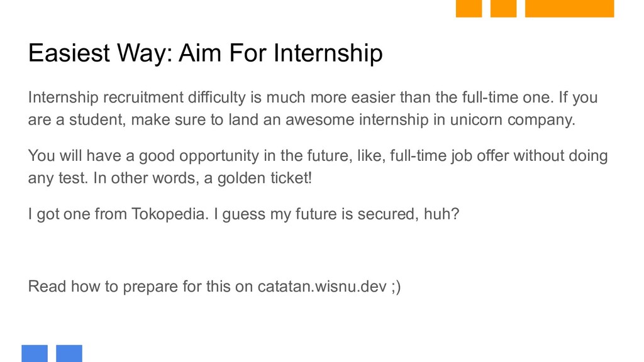Image resolution: width=644 pixels, height=362 pixels.
Task: Click the paragraph starting 'Internship recruitment difficulty'
Action: pos(313,109)
